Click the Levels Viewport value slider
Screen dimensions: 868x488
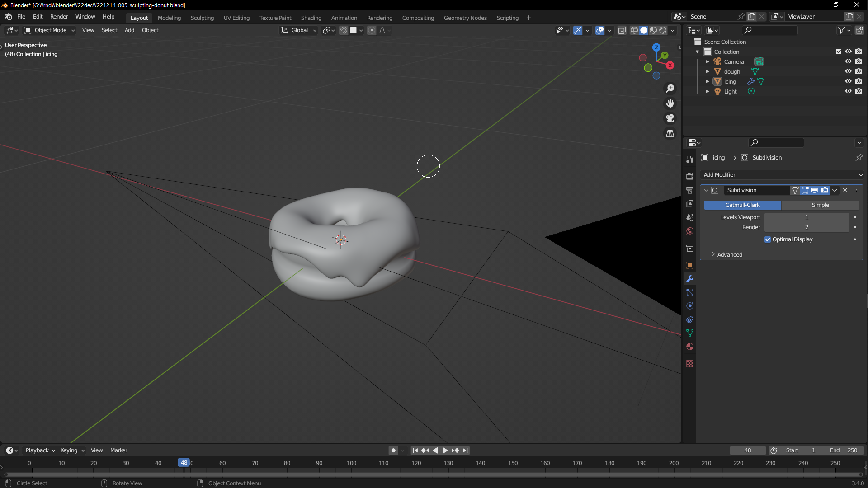tap(807, 217)
